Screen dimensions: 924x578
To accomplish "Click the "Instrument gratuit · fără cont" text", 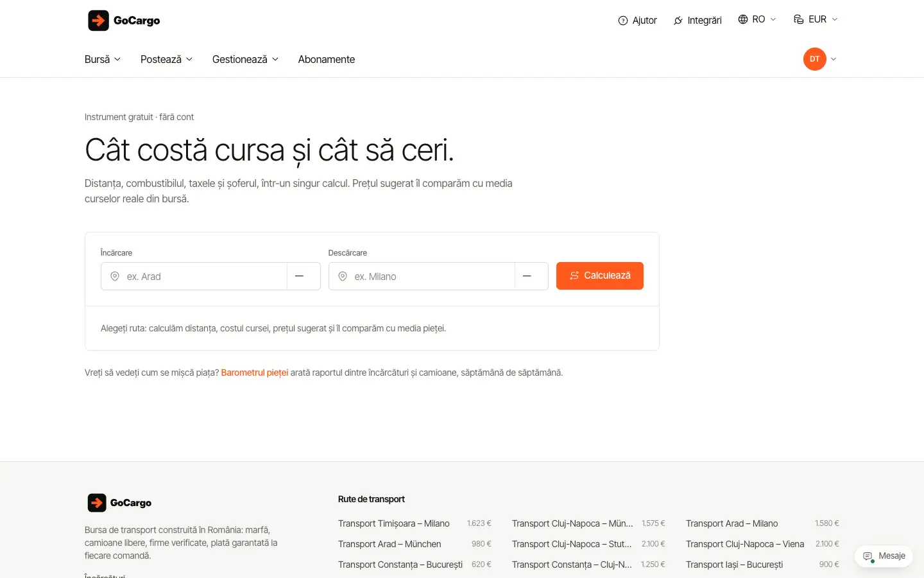I will coord(139,117).
